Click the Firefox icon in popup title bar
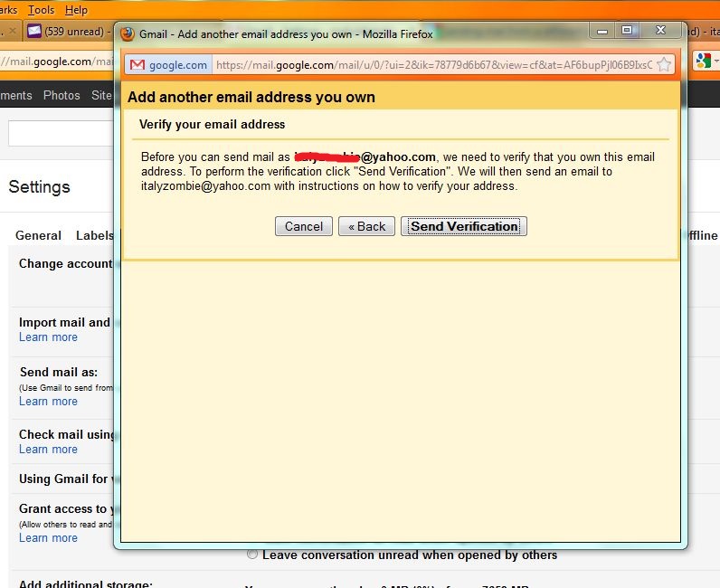The image size is (720, 588). point(128,34)
